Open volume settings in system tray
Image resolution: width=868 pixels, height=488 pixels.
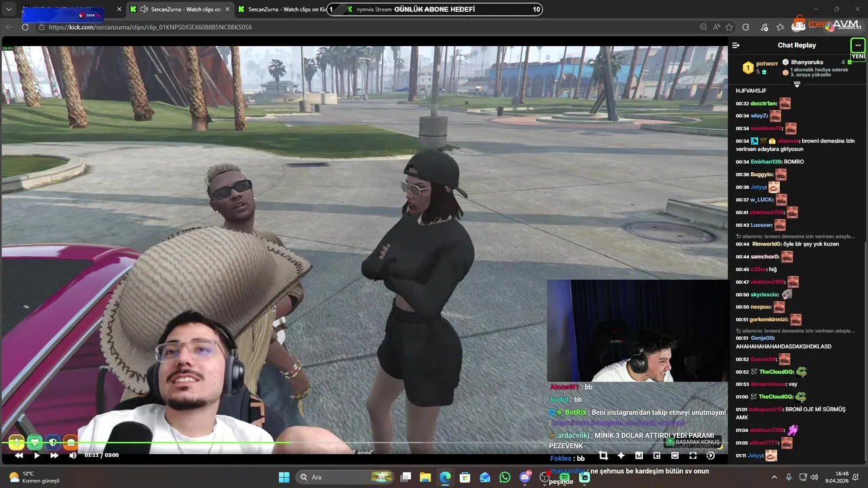814,477
